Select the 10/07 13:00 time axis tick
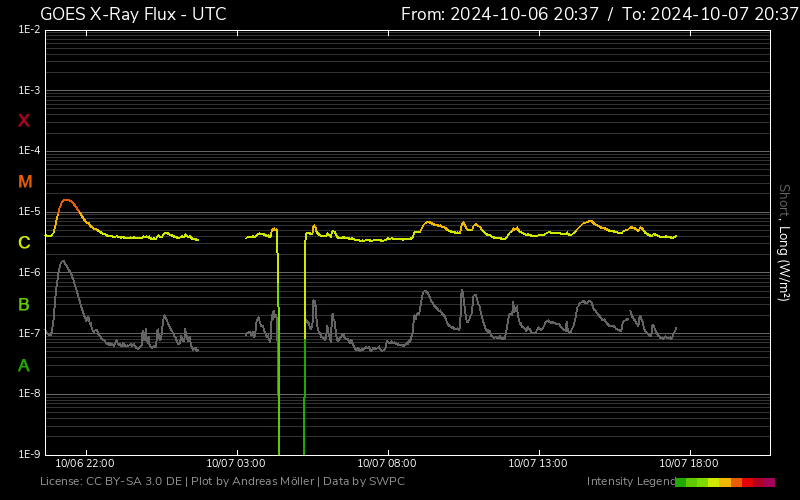The image size is (800, 500). pos(538,463)
